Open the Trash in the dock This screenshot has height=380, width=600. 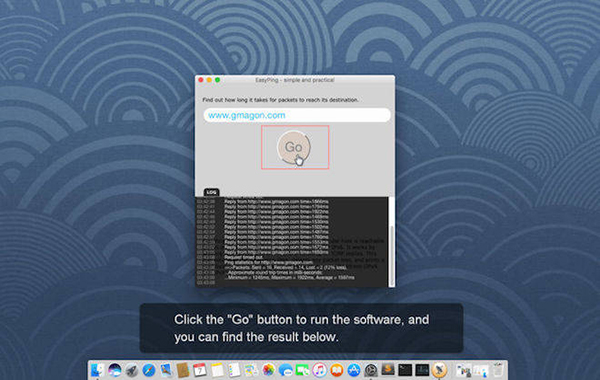[497, 370]
